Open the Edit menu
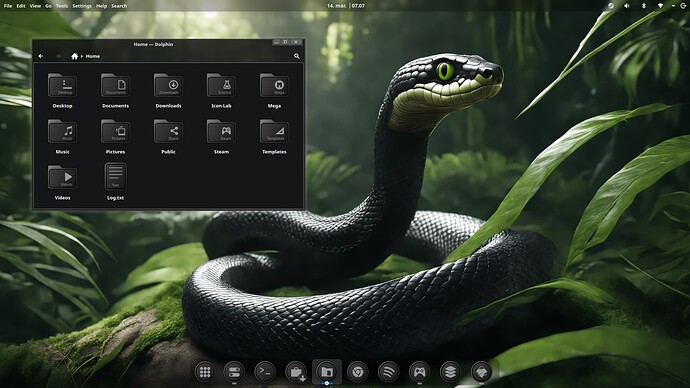The height and width of the screenshot is (388, 690). (21, 6)
